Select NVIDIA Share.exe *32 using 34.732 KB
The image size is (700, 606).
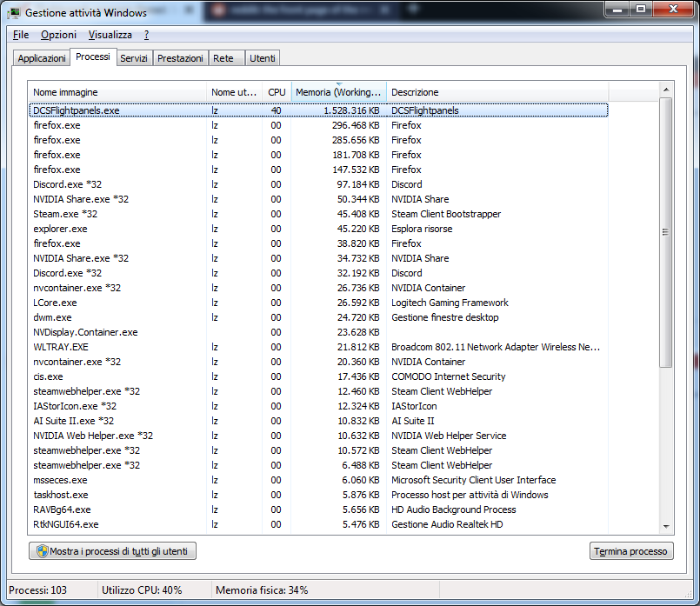(x=318, y=258)
